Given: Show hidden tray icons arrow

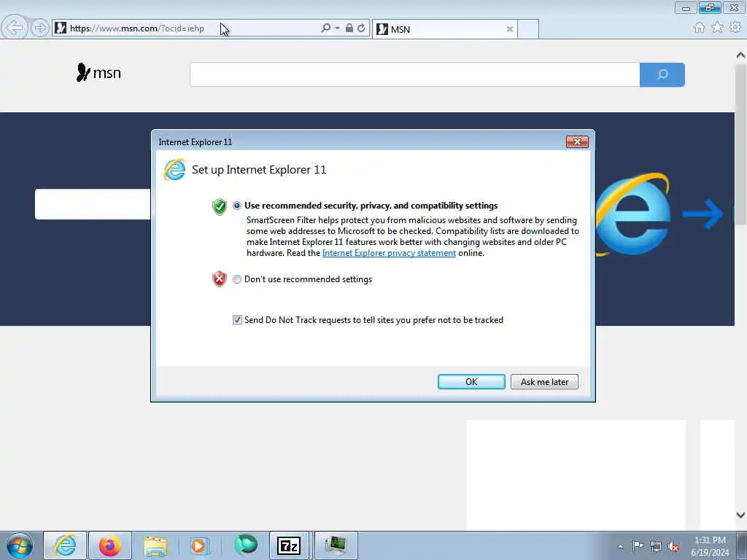Looking at the screenshot, I should pyautogui.click(x=620, y=546).
